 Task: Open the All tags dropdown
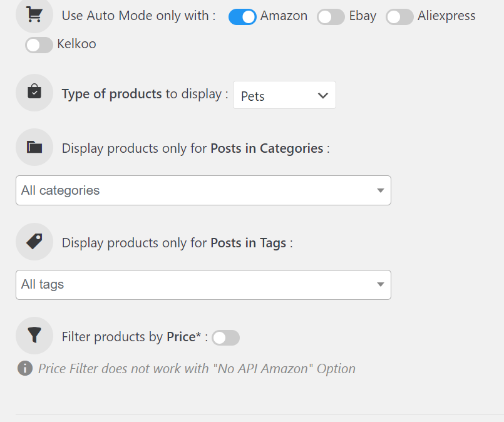(203, 285)
